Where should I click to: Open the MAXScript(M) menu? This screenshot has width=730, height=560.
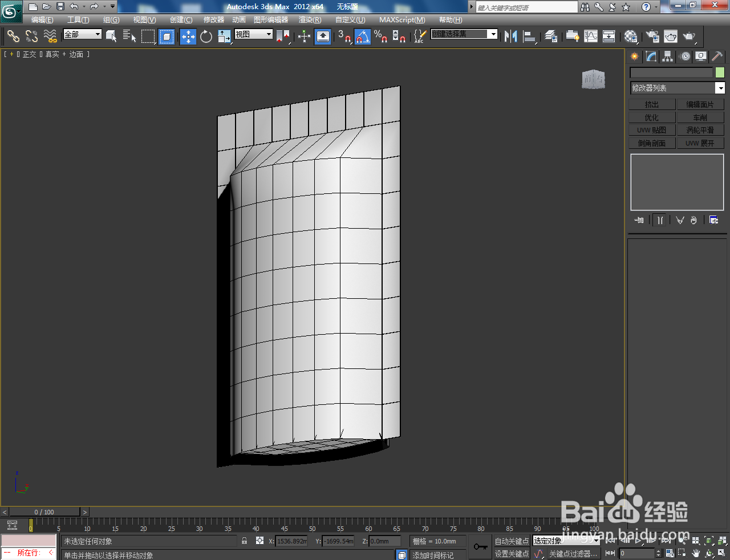[x=402, y=20]
